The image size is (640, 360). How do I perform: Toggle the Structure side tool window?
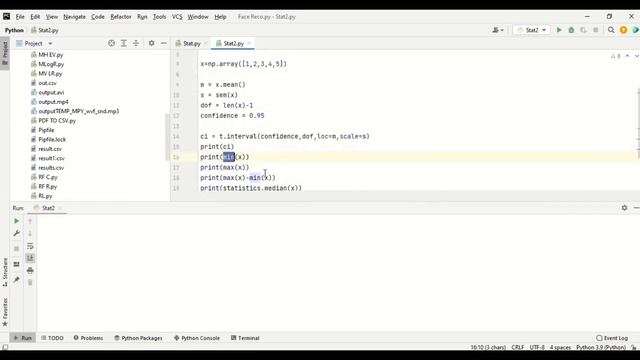tap(5, 272)
